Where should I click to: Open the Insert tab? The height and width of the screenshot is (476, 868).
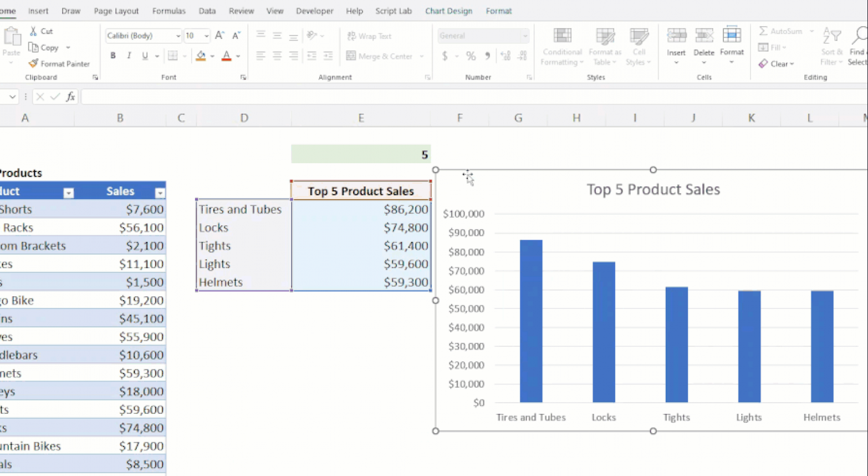point(38,11)
